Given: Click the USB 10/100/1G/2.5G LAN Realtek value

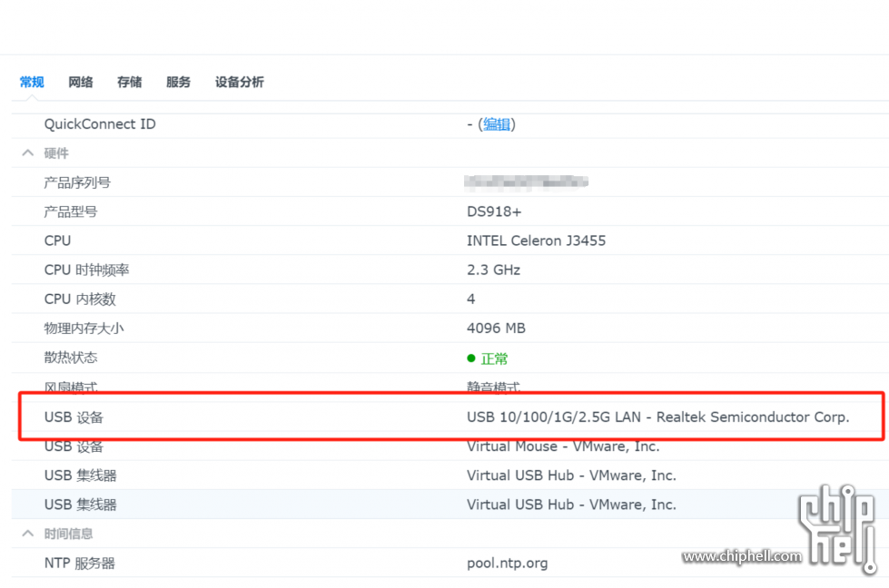Looking at the screenshot, I should tap(657, 417).
